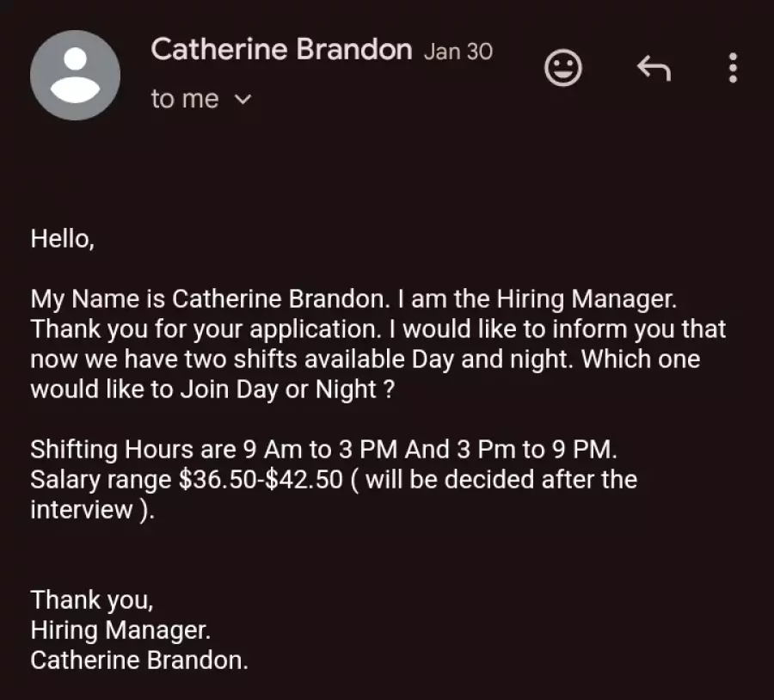Click the salary range $36.50-$42.50 text
This screenshot has height=700, width=774.
pyautogui.click(x=261, y=480)
